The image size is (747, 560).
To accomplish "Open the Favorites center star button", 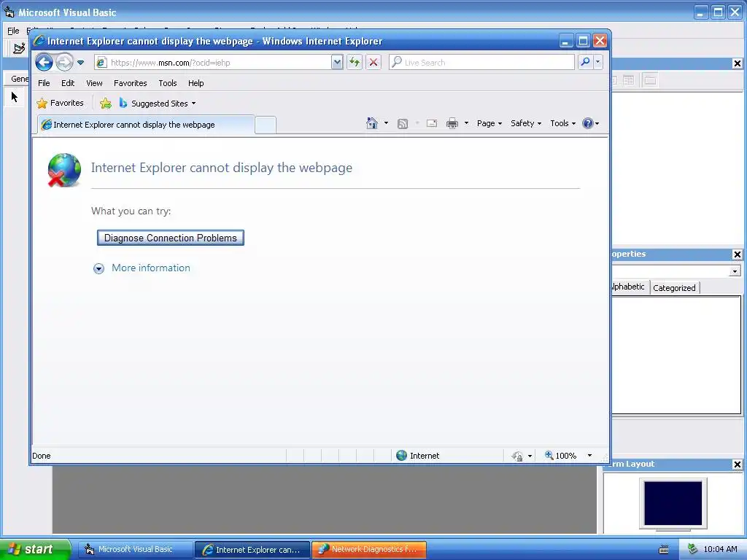I will coord(61,103).
